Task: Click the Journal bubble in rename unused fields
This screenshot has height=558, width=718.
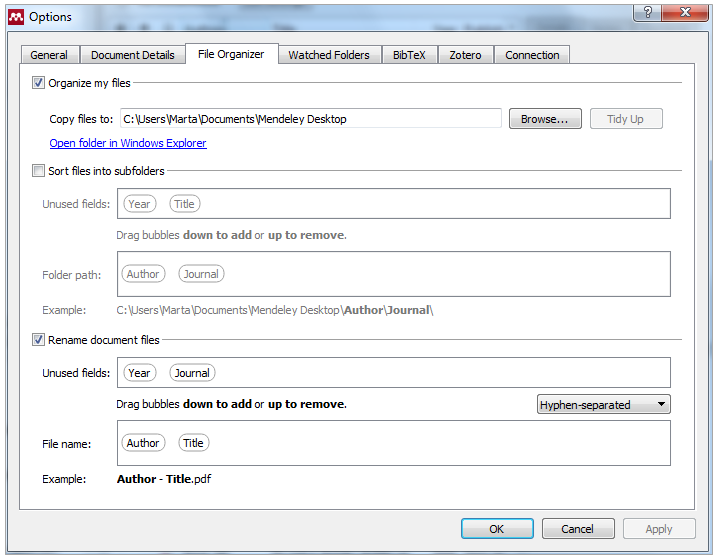Action: click(x=192, y=373)
